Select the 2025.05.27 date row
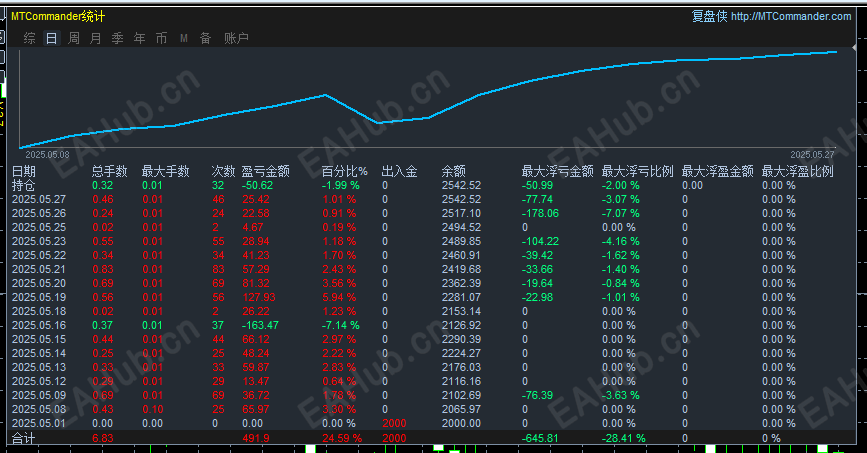 coord(39,199)
